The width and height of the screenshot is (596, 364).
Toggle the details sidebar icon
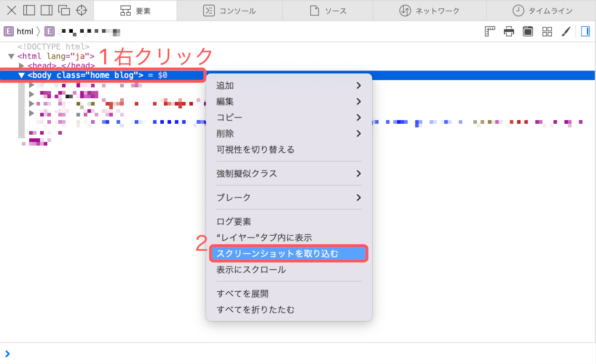585,31
